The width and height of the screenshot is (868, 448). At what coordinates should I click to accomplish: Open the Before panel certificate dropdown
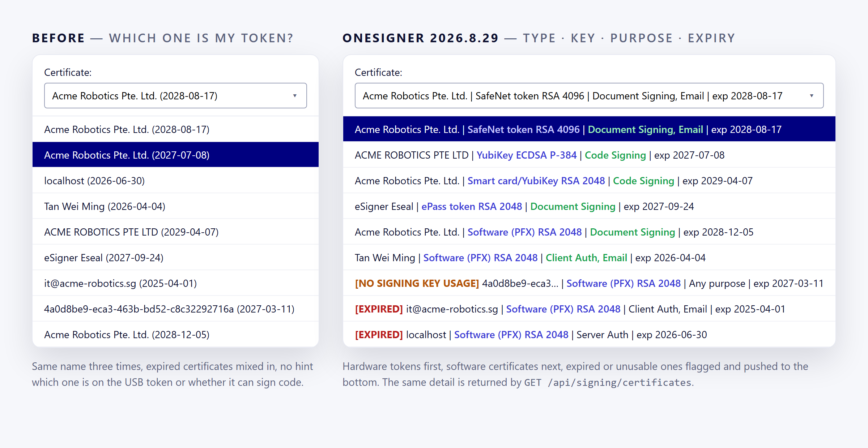pos(175,96)
